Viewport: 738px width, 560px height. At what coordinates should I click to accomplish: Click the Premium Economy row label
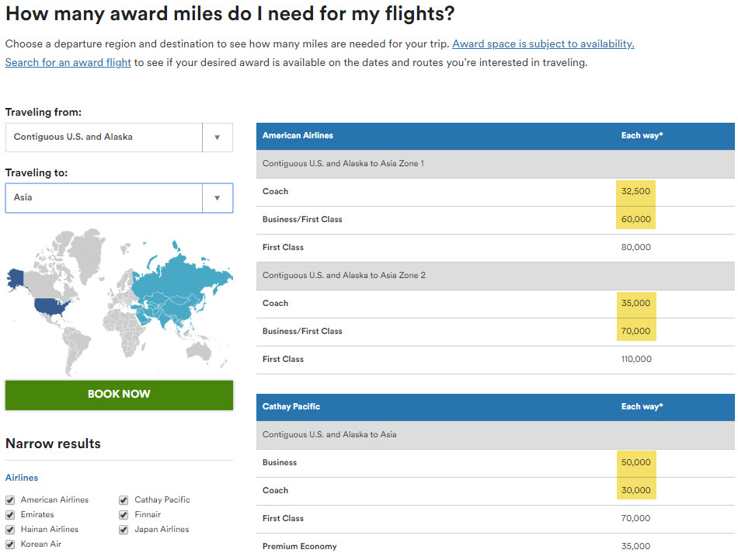point(299,546)
